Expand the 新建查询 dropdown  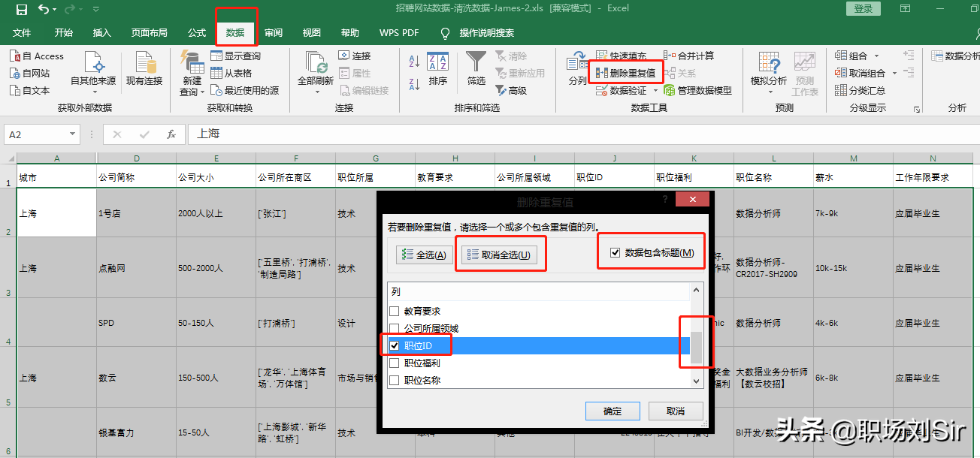203,92
